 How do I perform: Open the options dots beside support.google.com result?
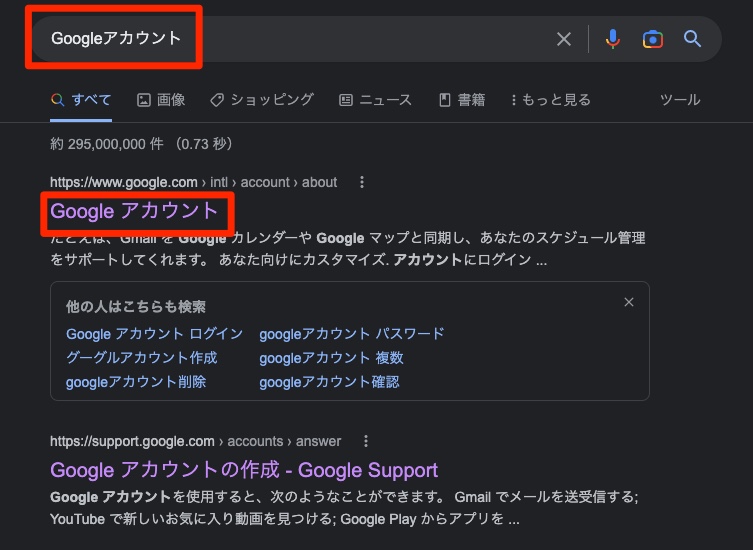(365, 441)
